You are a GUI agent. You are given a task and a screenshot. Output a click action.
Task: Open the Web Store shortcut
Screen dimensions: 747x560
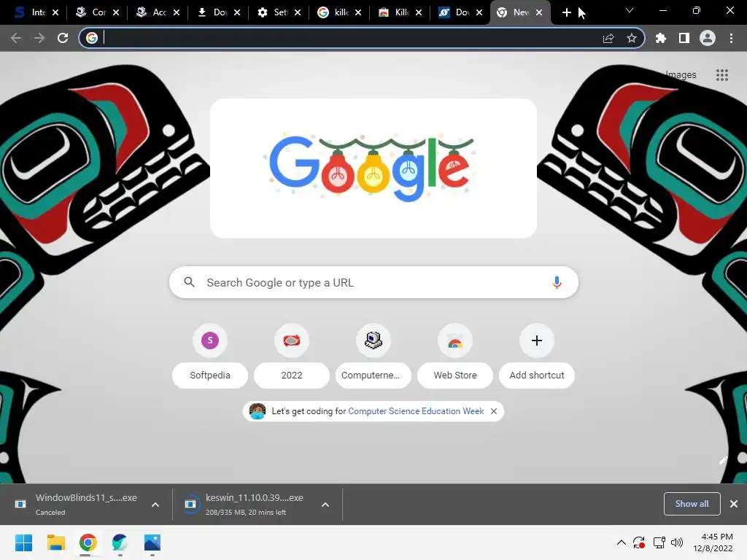[455, 356]
